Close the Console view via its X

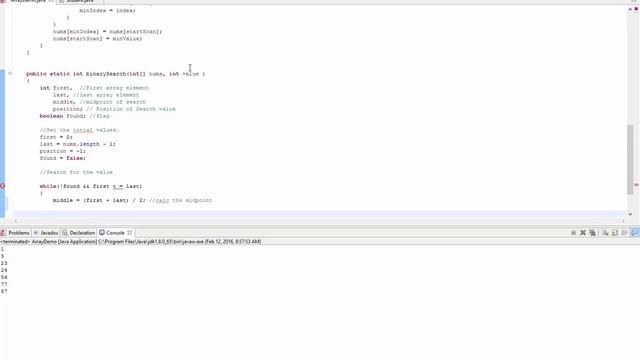coord(130,233)
